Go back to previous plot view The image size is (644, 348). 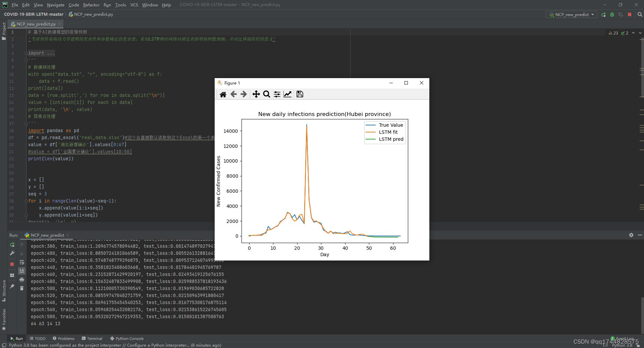point(233,94)
